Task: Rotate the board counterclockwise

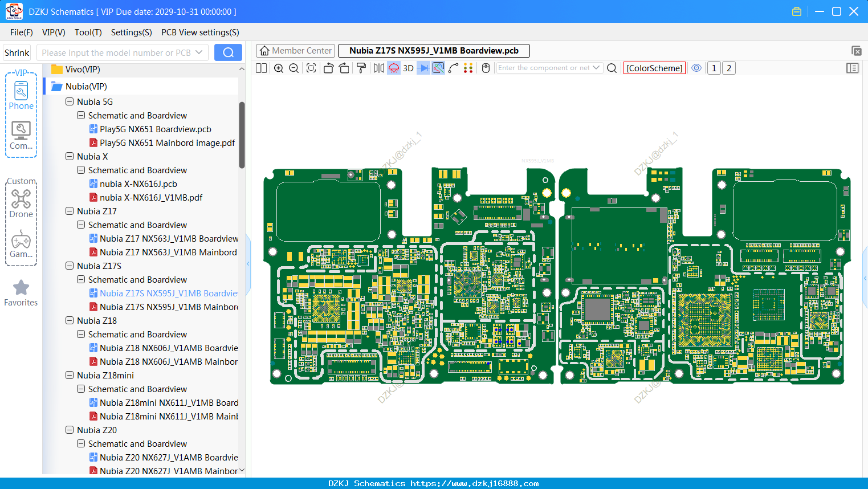Action: pyautogui.click(x=328, y=68)
